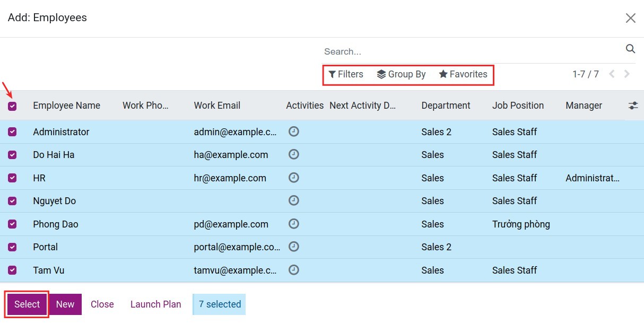Click the Launch Plan link
Screen dimensions: 644x324
(x=155, y=304)
